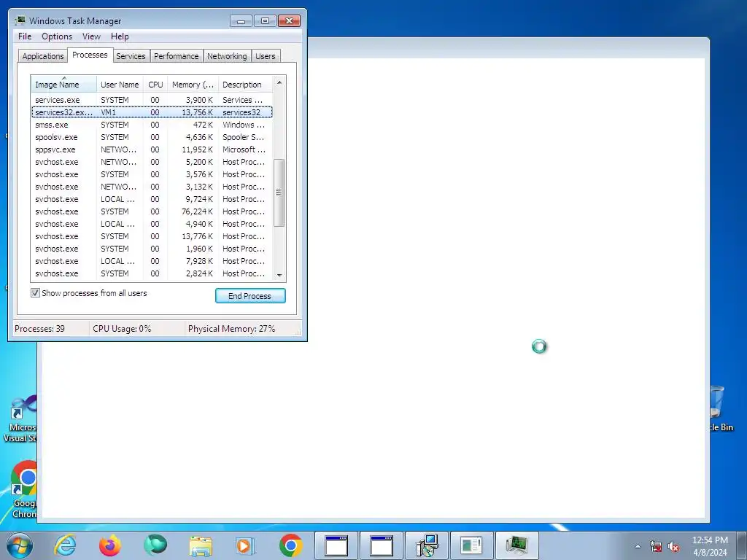747x560 pixels.
Task: Open Windows Media Player taskbar icon
Action: click(x=245, y=545)
